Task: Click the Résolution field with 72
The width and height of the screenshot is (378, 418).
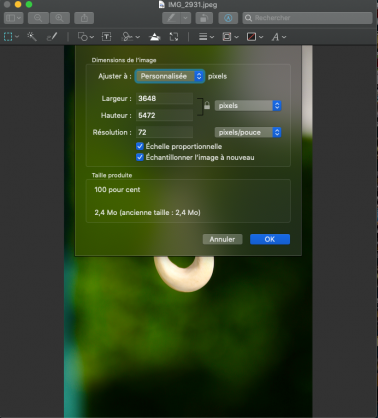Action: point(164,132)
